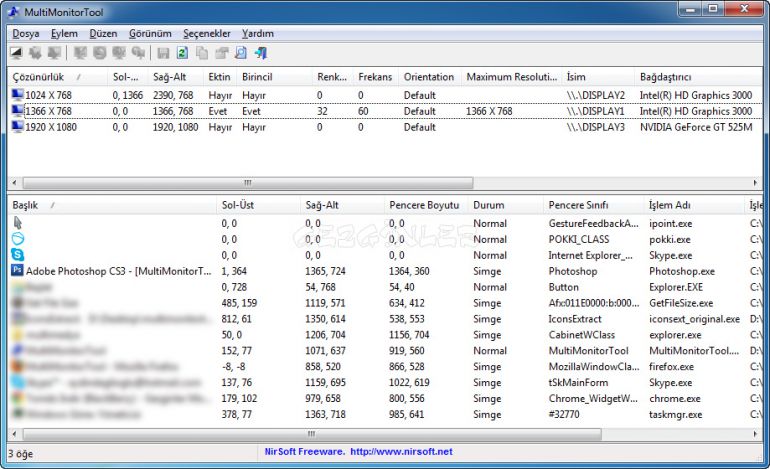Open the http://www.nirsoft.net link
The width and height of the screenshot is (770, 469).
(x=402, y=452)
